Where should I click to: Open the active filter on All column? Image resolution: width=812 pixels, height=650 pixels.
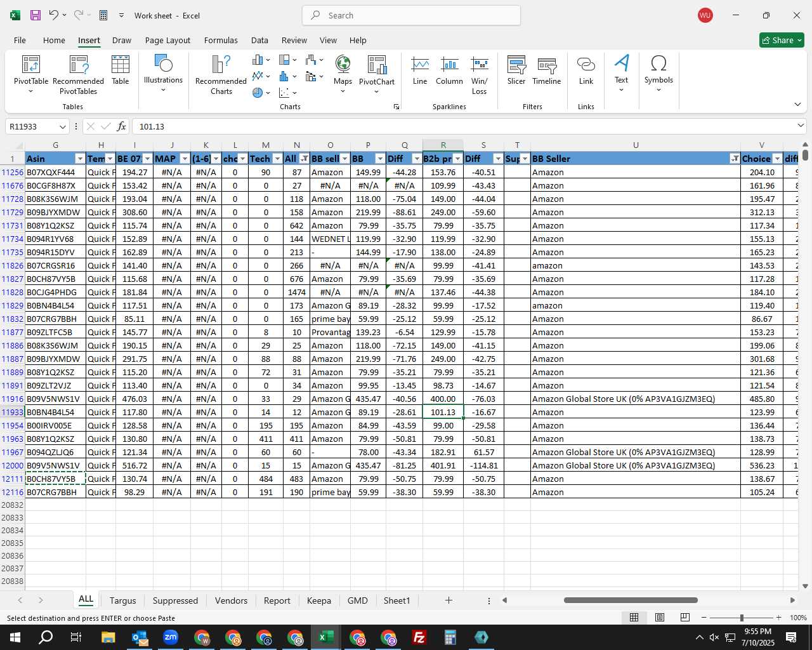pos(304,159)
